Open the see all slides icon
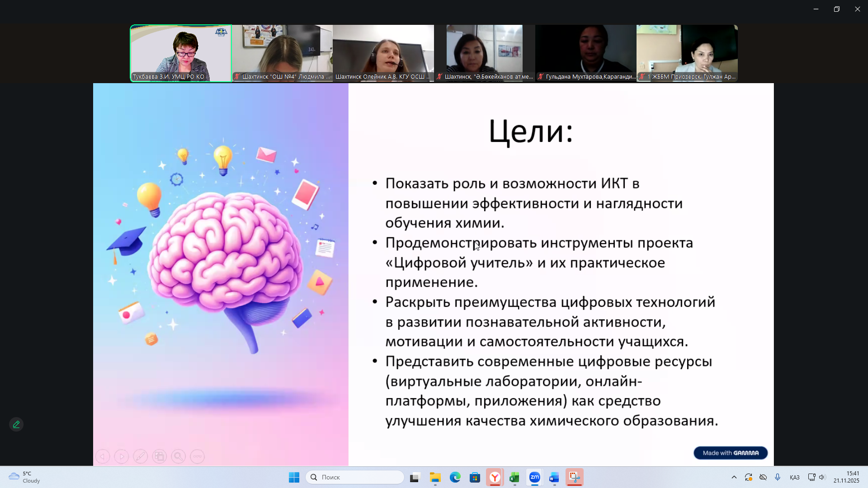Image resolution: width=868 pixels, height=488 pixels. [159, 456]
